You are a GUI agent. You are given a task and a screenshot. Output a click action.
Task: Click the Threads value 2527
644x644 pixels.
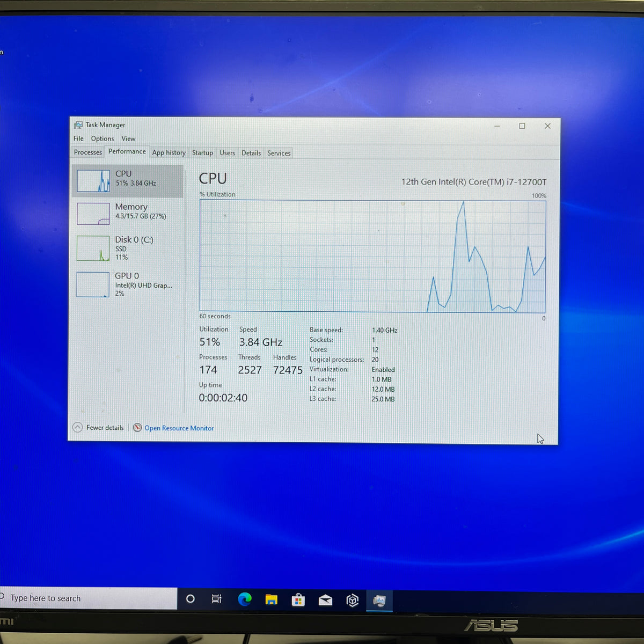(250, 370)
